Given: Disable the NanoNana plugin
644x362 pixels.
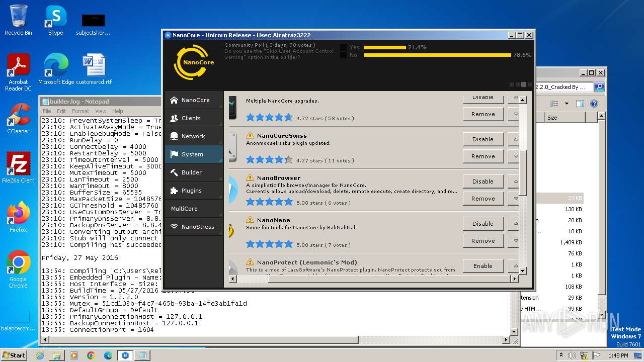Looking at the screenshot, I should [483, 224].
